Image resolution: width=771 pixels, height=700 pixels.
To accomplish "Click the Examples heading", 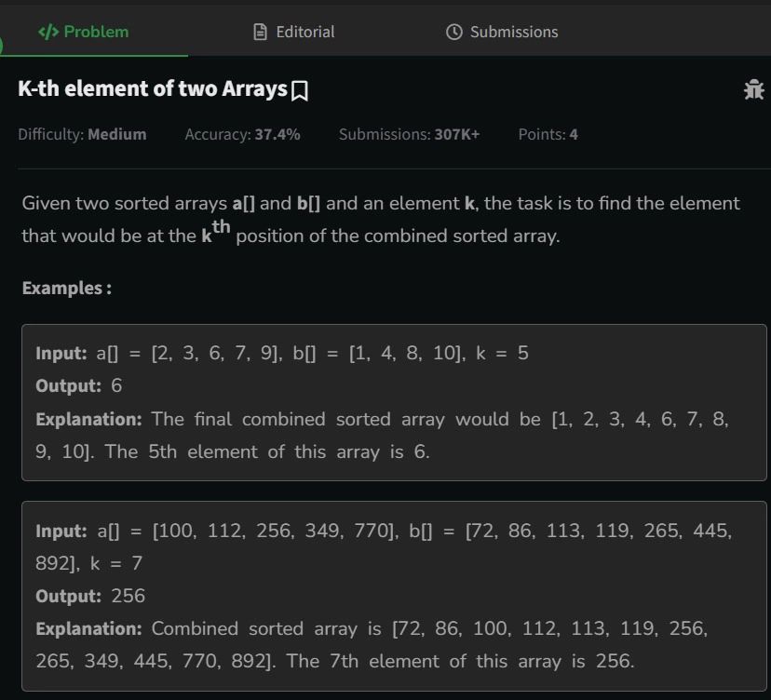I will (x=67, y=288).
